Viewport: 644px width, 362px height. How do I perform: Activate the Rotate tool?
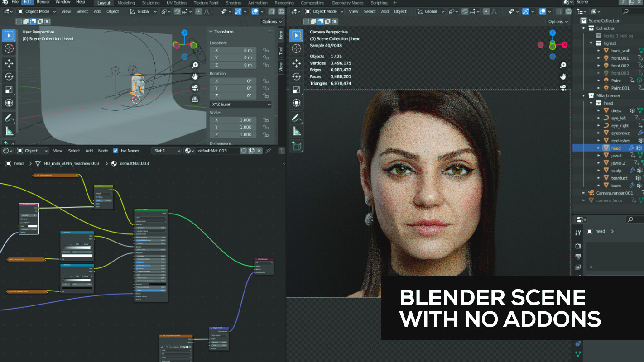pyautogui.click(x=9, y=77)
